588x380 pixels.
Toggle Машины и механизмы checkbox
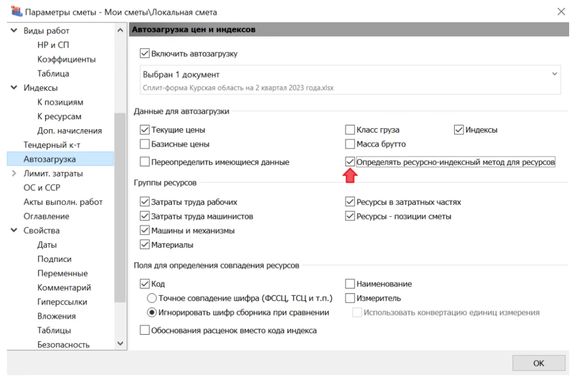point(145,231)
